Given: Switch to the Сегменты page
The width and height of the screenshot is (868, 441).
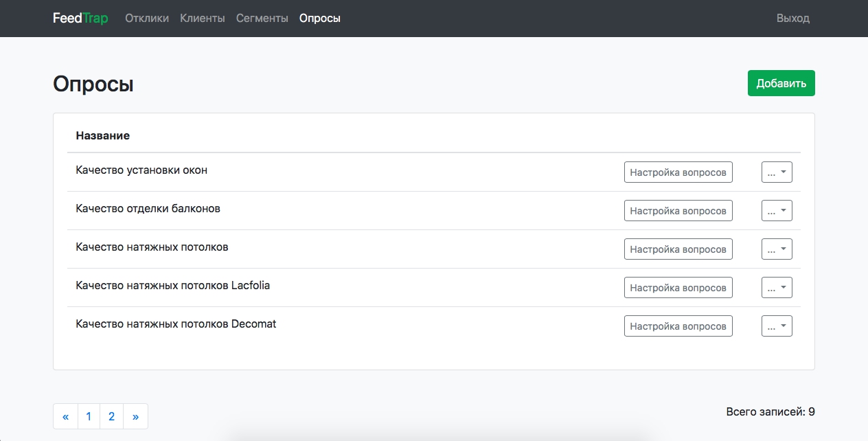Looking at the screenshot, I should [x=262, y=19].
